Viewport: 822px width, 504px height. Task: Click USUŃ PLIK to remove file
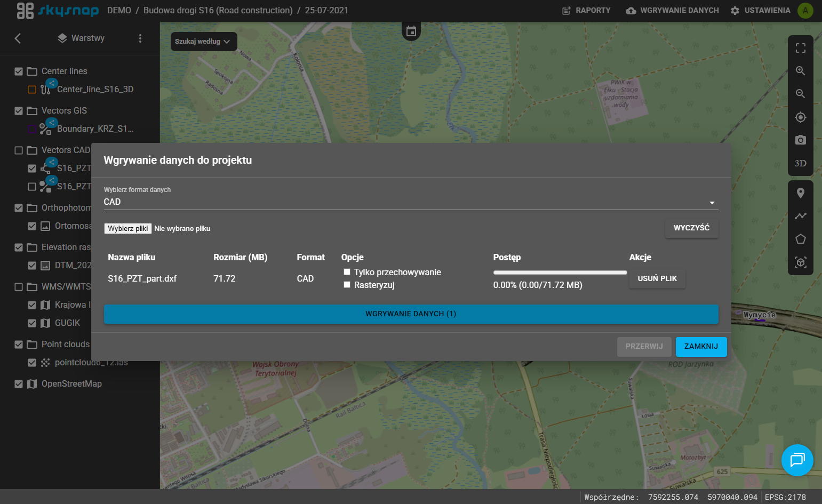point(657,278)
